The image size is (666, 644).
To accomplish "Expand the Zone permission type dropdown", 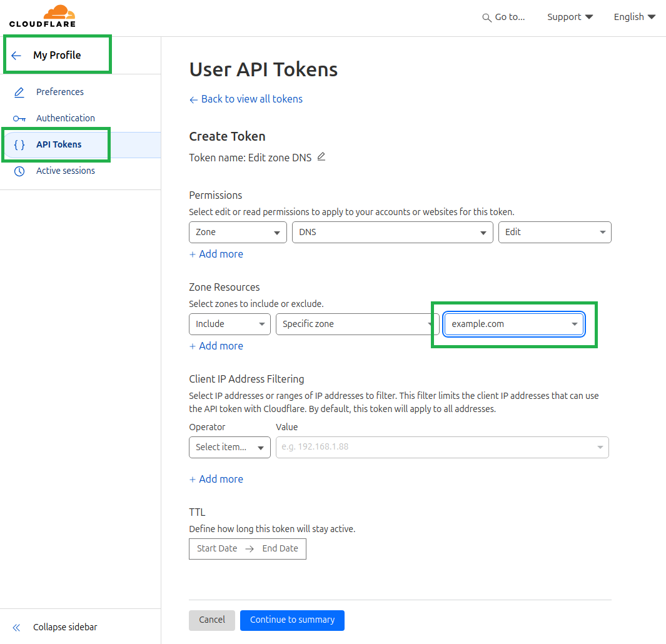I will click(x=238, y=233).
